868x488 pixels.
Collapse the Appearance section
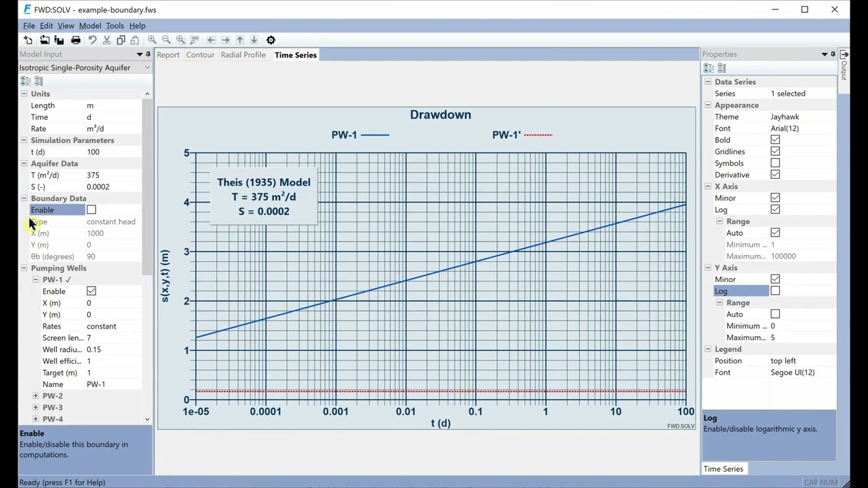coord(708,105)
